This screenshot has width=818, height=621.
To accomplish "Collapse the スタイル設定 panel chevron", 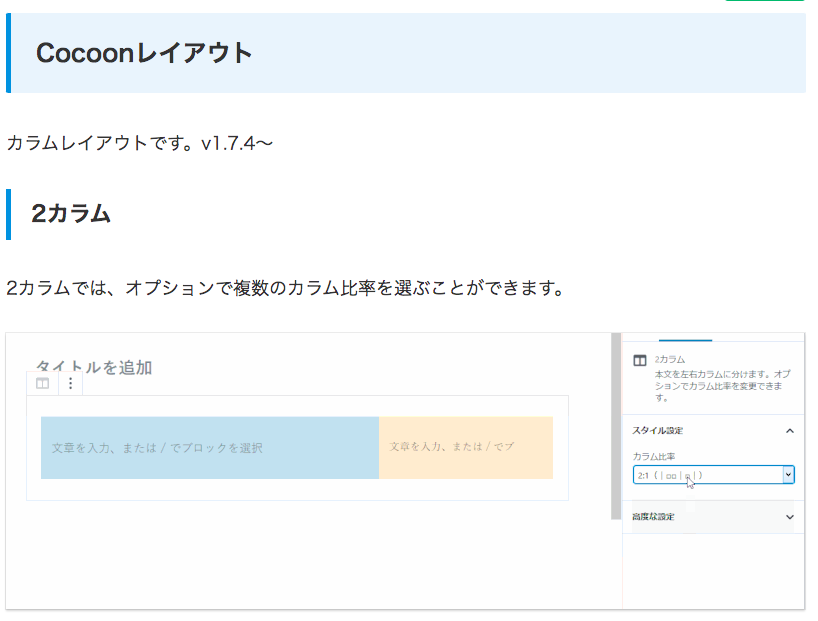I will pyautogui.click(x=790, y=431).
